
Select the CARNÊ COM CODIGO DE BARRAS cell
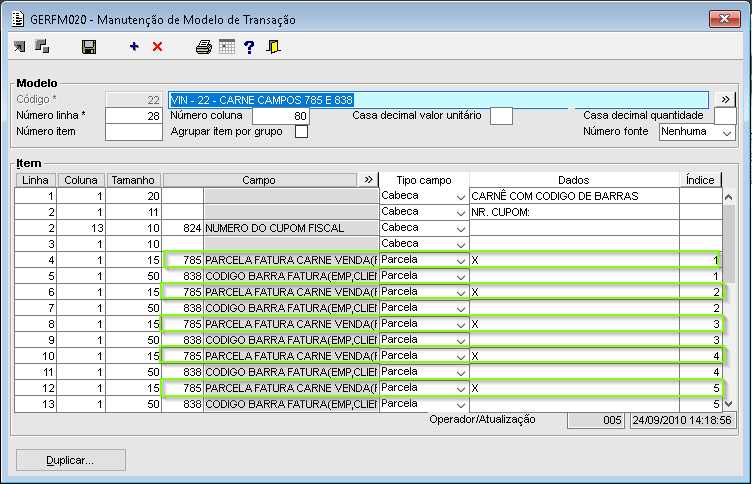tap(574, 196)
